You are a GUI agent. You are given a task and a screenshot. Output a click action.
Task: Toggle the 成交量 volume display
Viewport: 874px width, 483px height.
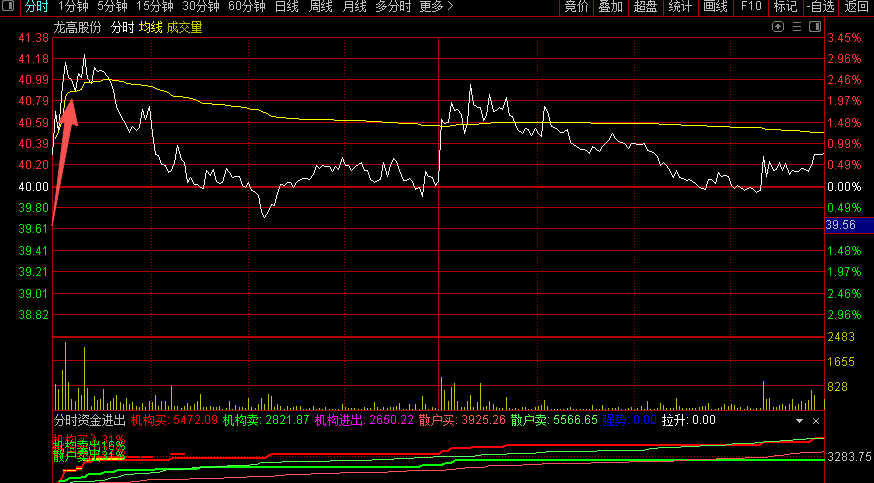click(184, 27)
